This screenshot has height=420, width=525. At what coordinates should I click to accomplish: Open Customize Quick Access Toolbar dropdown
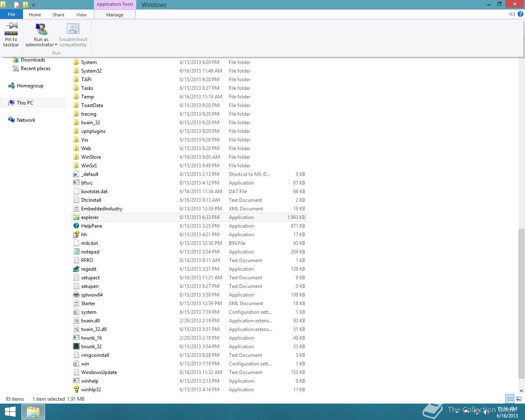pos(34,5)
